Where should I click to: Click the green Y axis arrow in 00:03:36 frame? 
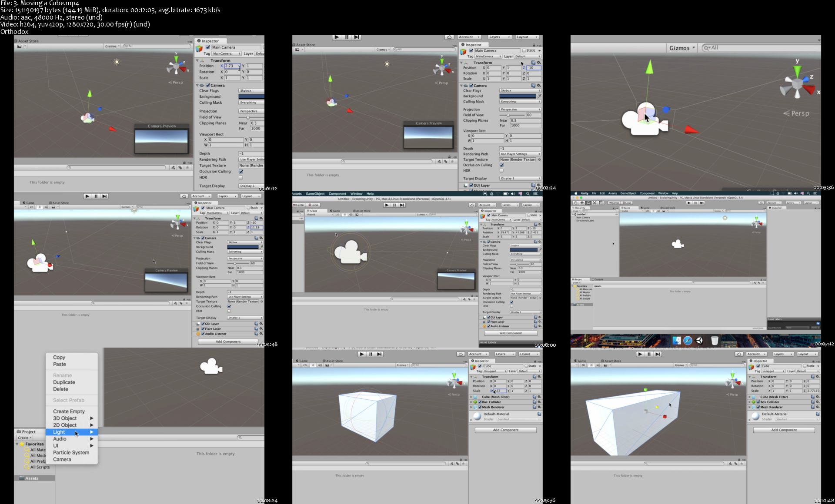(649, 67)
